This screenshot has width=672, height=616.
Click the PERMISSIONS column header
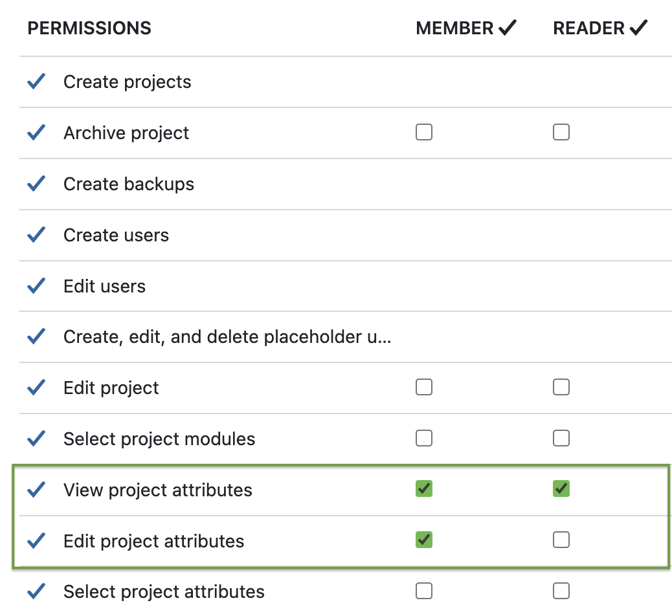click(89, 28)
